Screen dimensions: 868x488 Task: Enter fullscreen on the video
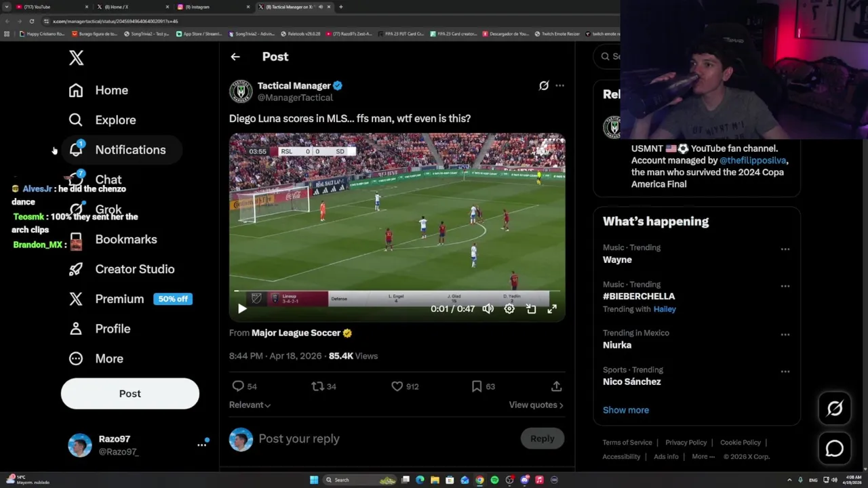click(552, 309)
